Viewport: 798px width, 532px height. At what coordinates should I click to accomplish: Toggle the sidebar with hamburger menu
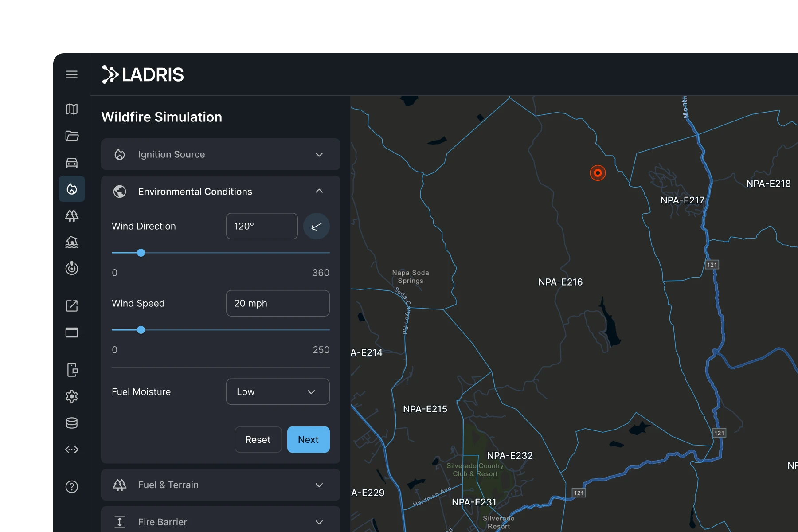(71, 74)
